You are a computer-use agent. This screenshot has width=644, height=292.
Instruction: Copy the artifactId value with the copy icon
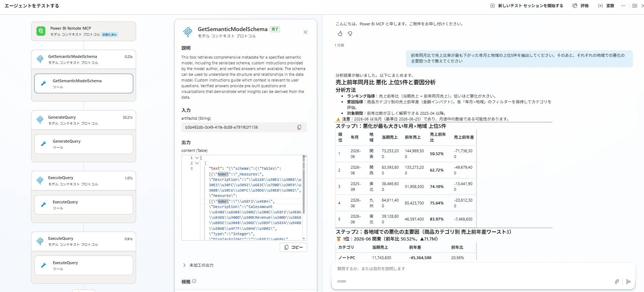[x=299, y=127]
